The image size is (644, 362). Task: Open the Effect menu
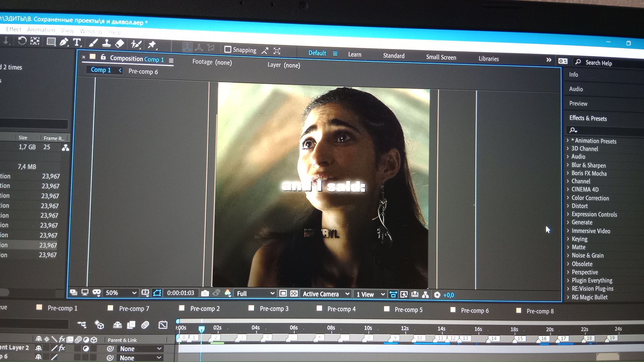point(13,29)
